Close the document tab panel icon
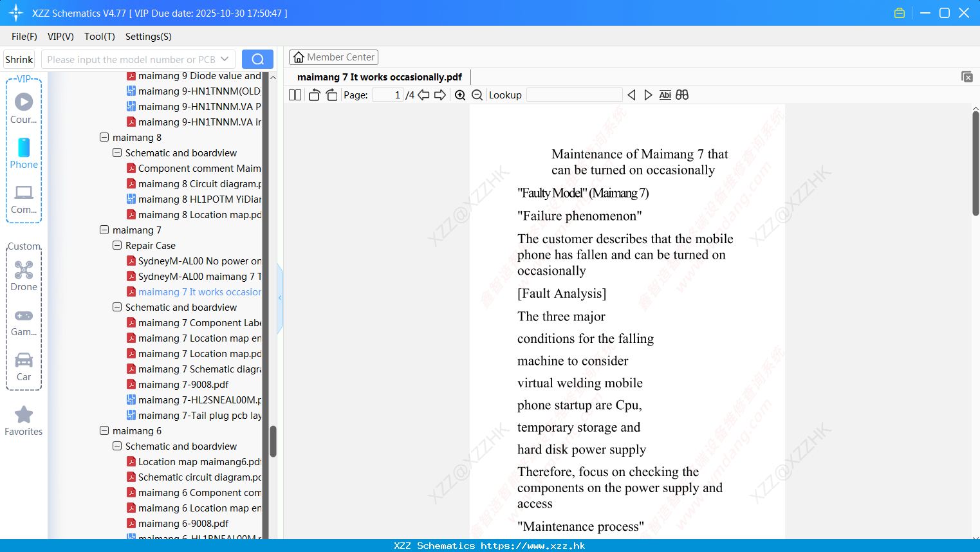 (967, 77)
